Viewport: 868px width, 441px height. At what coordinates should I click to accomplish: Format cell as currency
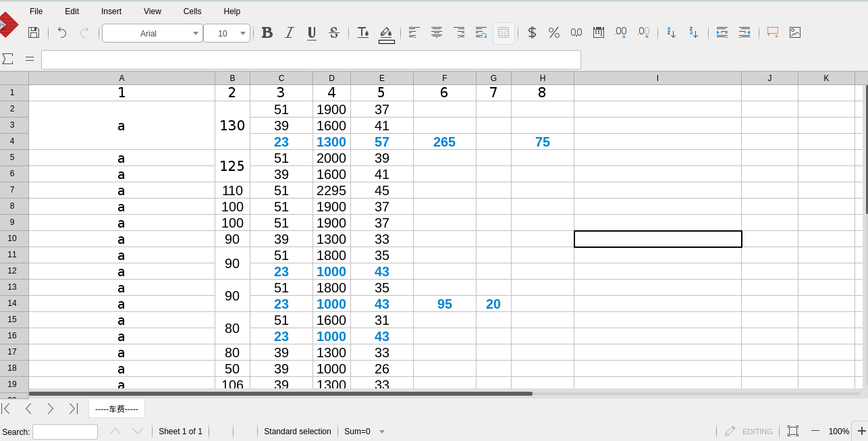click(532, 32)
